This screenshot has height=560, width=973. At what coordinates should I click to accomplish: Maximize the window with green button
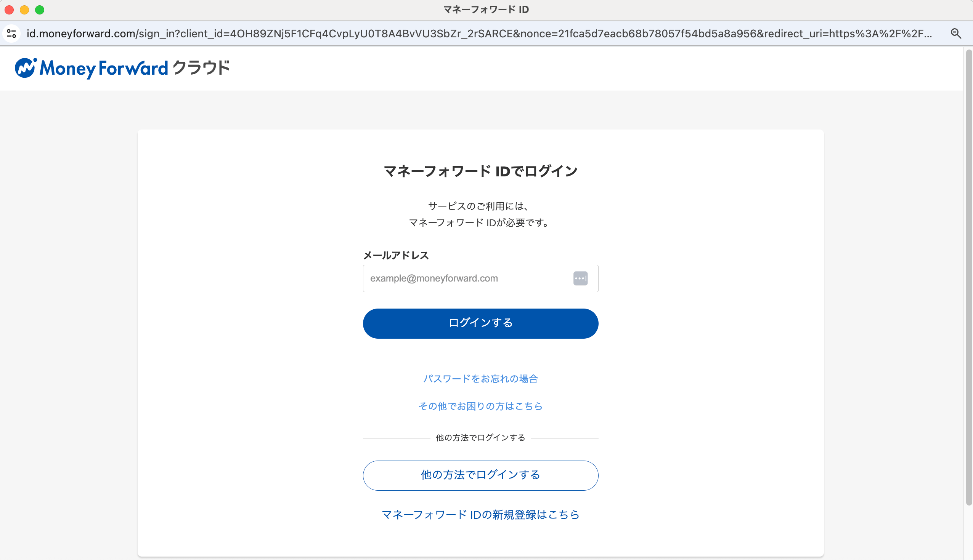40,10
